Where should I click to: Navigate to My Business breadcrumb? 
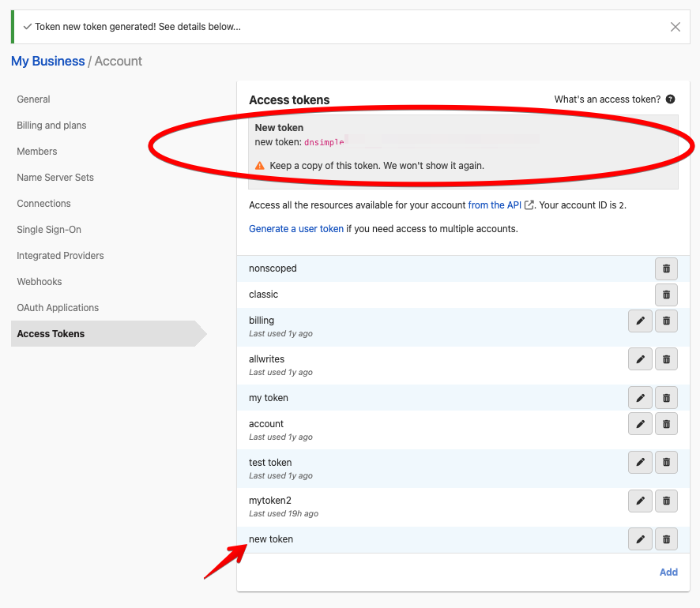[48, 62]
